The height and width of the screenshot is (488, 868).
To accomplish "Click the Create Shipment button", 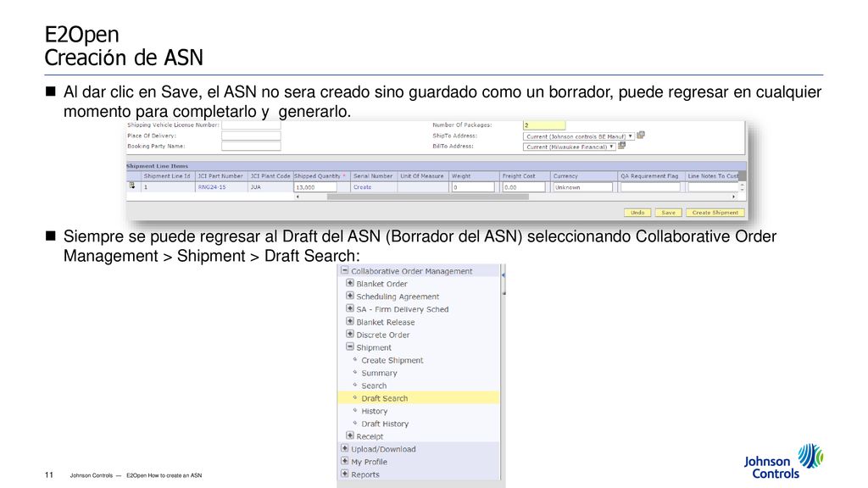I will [715, 213].
